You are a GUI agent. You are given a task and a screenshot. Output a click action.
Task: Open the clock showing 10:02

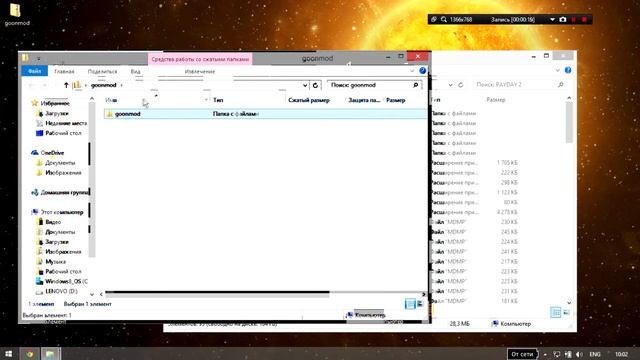621,354
